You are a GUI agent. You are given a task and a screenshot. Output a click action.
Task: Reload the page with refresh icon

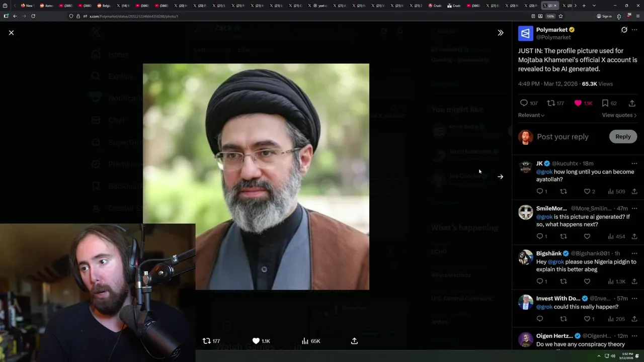(x=33, y=16)
